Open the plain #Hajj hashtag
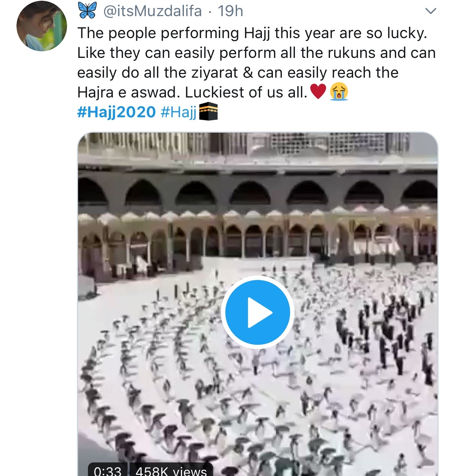 pyautogui.click(x=179, y=112)
